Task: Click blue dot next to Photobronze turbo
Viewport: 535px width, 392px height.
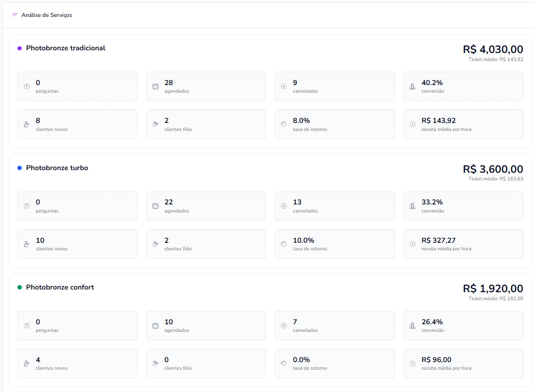Action: click(x=20, y=168)
